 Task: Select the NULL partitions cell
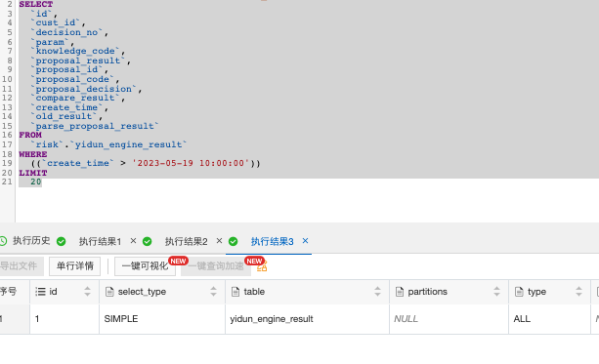pos(449,319)
